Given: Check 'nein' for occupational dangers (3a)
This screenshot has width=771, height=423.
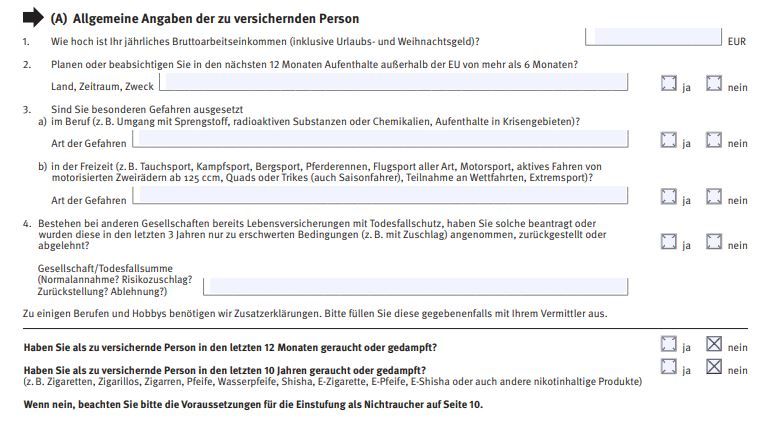Looking at the screenshot, I should click(714, 140).
